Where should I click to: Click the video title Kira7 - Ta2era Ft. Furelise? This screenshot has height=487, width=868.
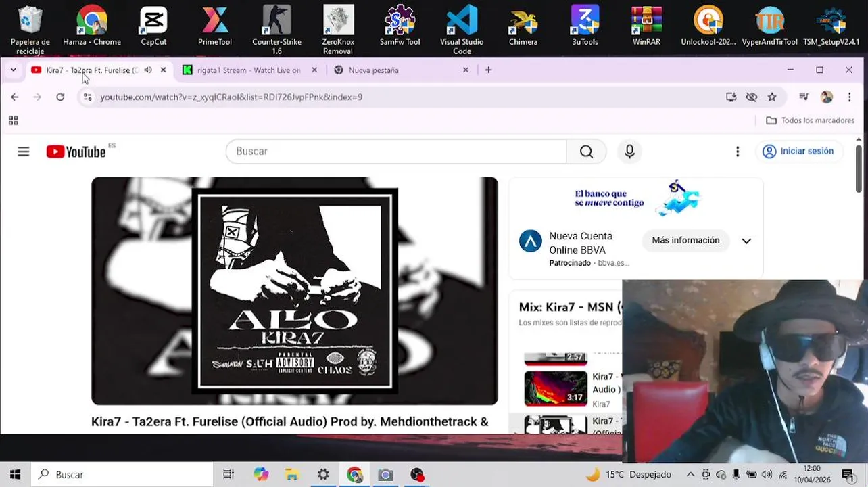[289, 422]
